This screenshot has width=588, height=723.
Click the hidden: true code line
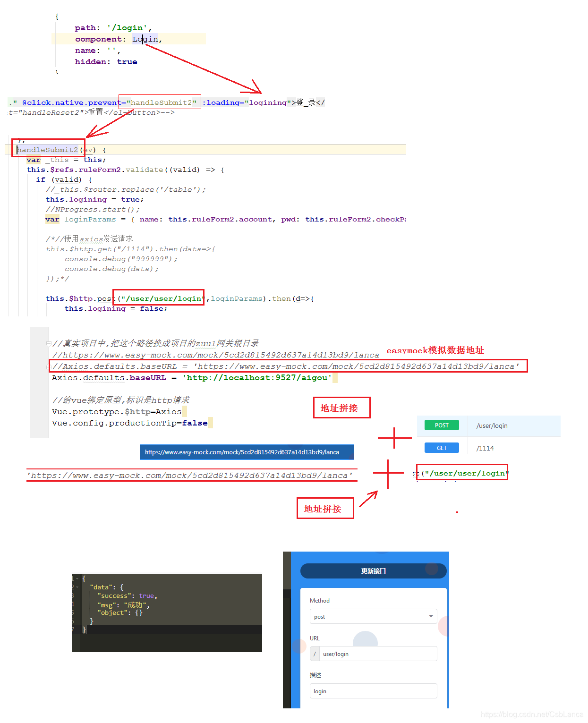coord(106,62)
